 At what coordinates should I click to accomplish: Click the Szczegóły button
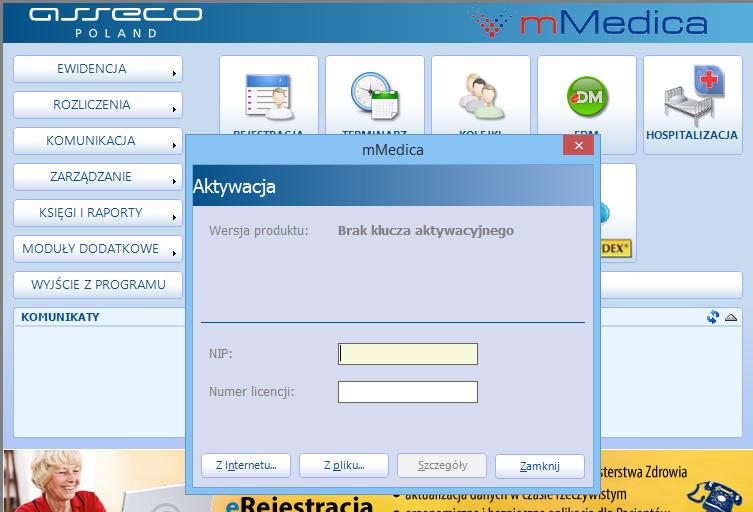pos(442,465)
